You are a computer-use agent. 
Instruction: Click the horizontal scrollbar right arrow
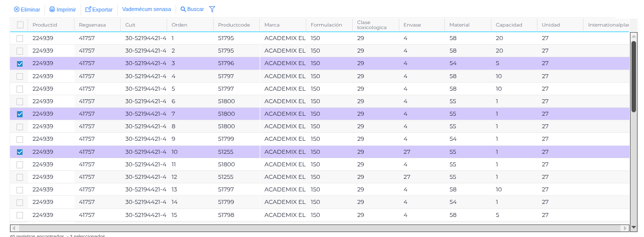pyautogui.click(x=624, y=228)
